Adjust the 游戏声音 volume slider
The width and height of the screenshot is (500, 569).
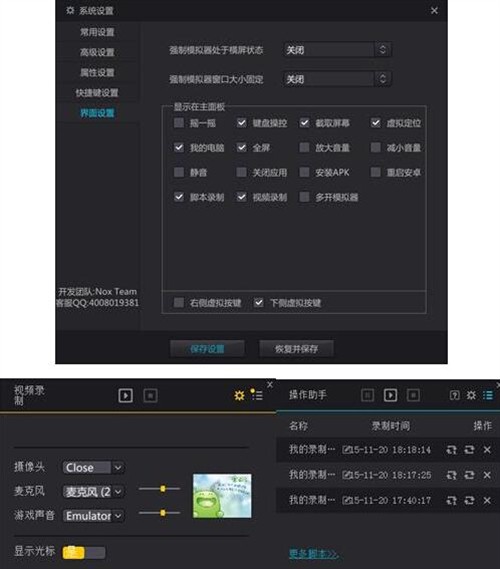coord(160,513)
